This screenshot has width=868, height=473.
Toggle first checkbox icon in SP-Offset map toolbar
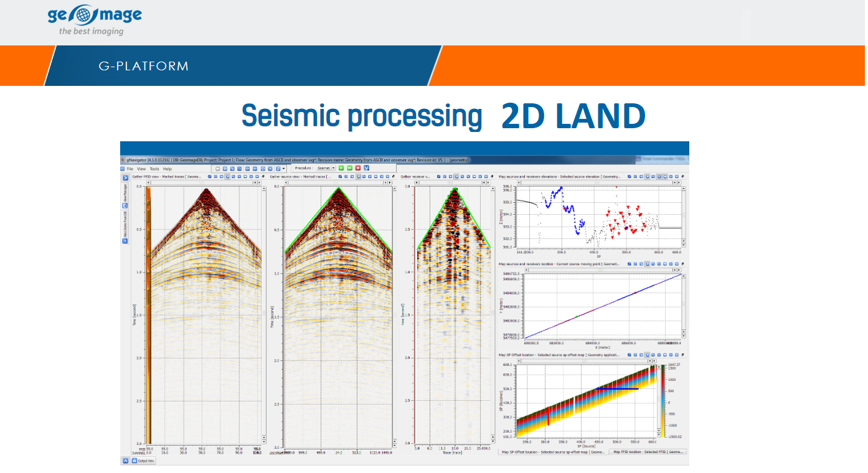click(630, 355)
